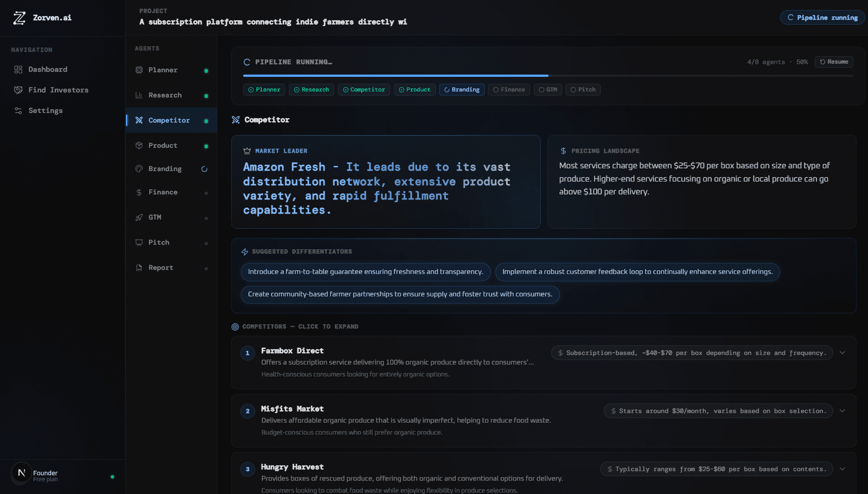The height and width of the screenshot is (494, 868).
Task: Click the pipeline progress bar
Action: pyautogui.click(x=548, y=75)
